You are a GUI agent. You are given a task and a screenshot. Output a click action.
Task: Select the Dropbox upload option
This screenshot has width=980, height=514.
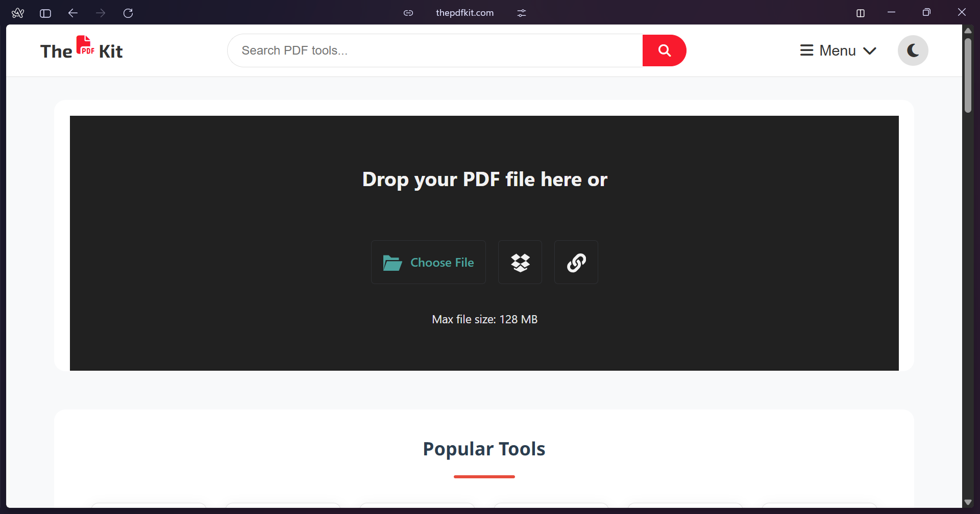(520, 262)
